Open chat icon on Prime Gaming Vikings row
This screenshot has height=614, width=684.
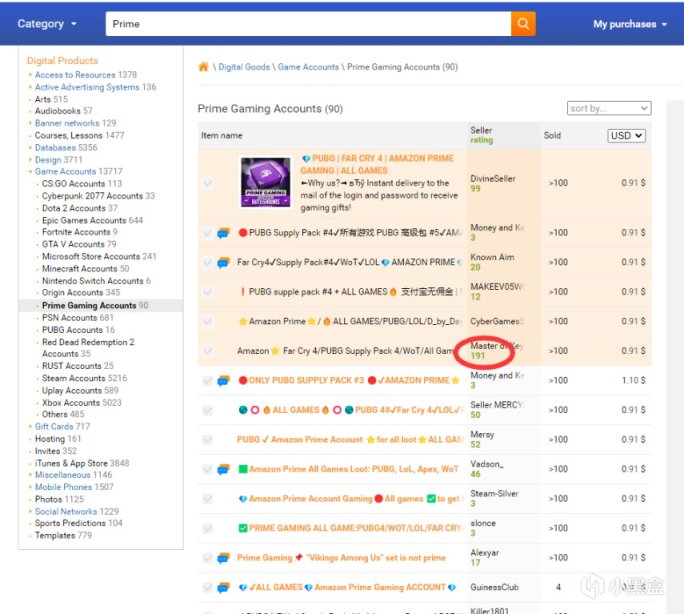pos(223,558)
